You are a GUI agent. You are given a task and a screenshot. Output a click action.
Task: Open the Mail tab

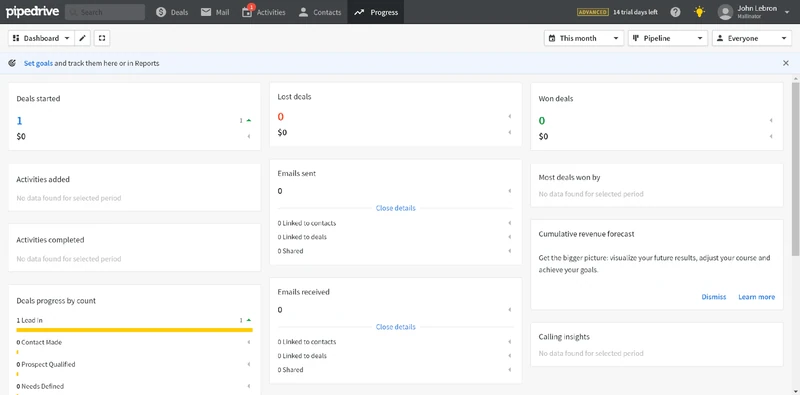pos(215,12)
